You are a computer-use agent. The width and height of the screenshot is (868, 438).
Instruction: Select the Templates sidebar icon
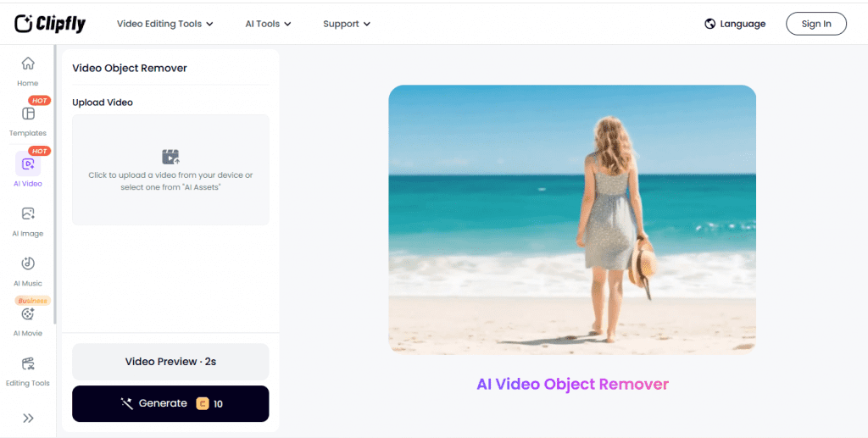28,114
